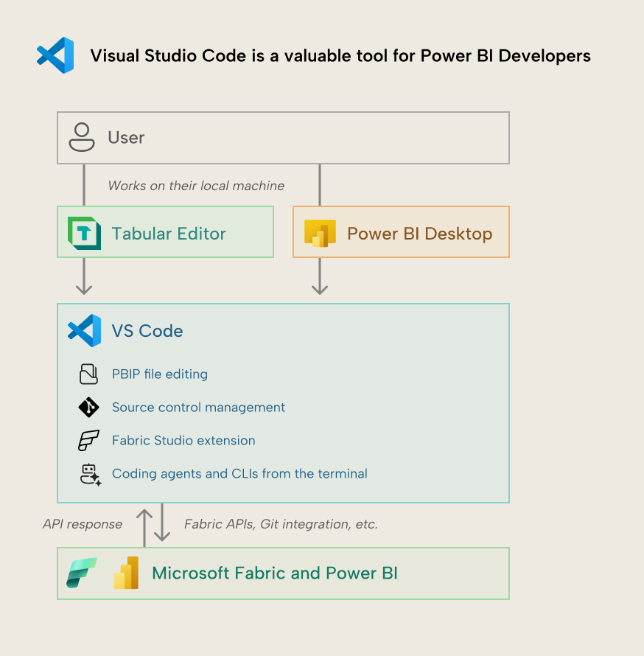644x656 pixels.
Task: Click the "Fabric Studio extension" text
Action: pyautogui.click(x=183, y=441)
